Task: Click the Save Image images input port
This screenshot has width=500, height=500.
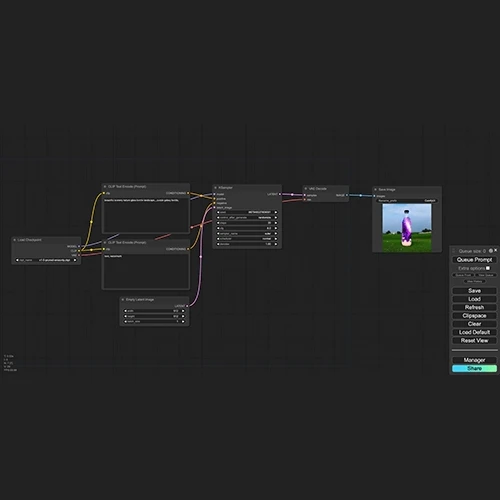Action: coord(374,196)
